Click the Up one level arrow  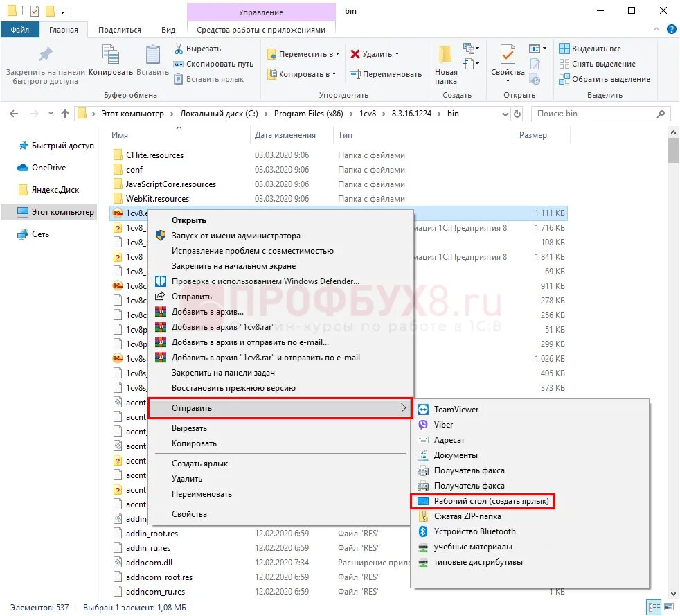(65, 114)
